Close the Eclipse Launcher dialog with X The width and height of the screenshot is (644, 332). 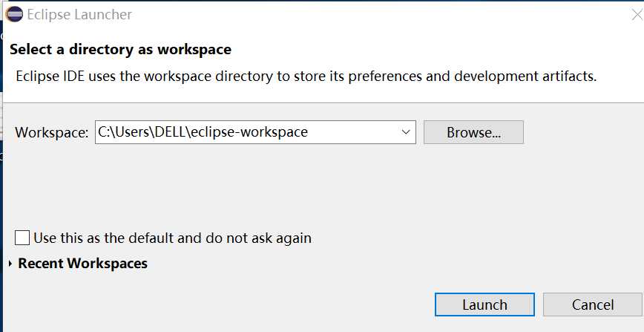637,15
